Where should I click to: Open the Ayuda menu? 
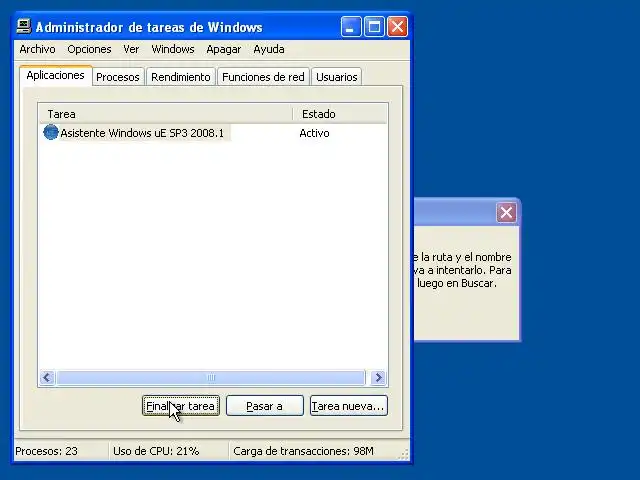pos(269,49)
